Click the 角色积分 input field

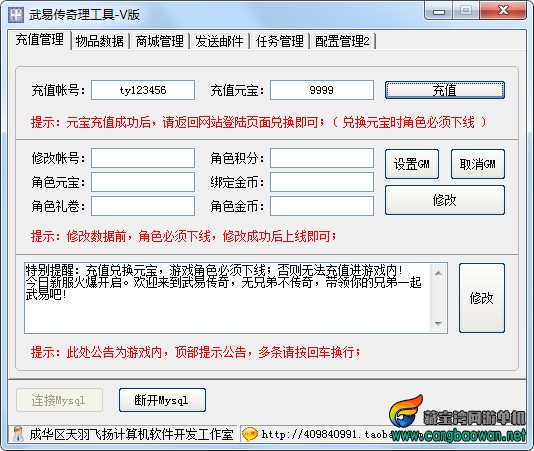(x=322, y=158)
